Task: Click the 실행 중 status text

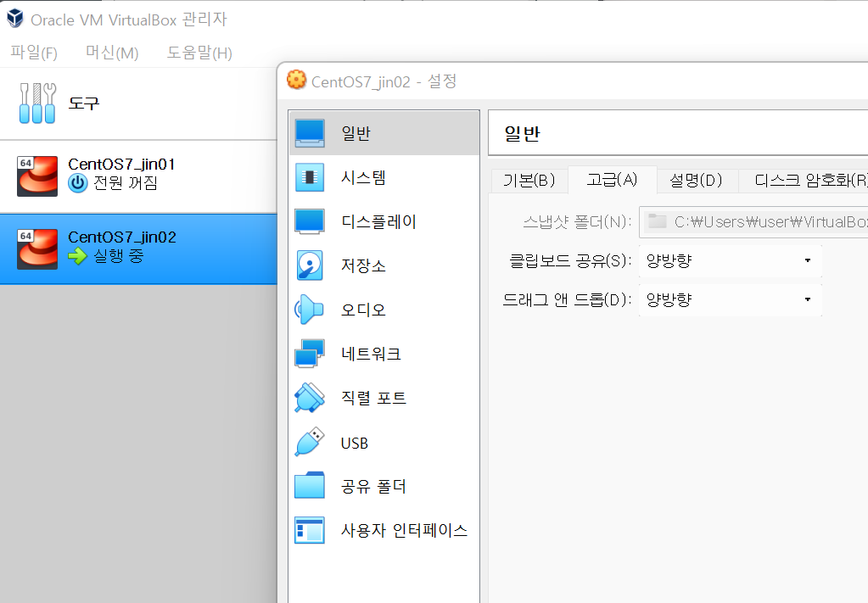Action: 119,256
